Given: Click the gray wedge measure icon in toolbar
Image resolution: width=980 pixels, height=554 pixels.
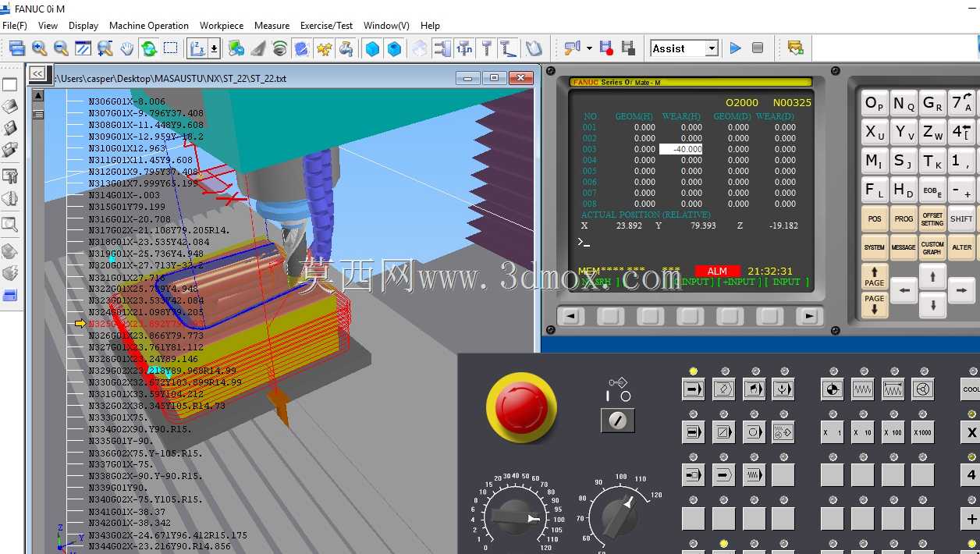Looking at the screenshot, I should [x=257, y=48].
